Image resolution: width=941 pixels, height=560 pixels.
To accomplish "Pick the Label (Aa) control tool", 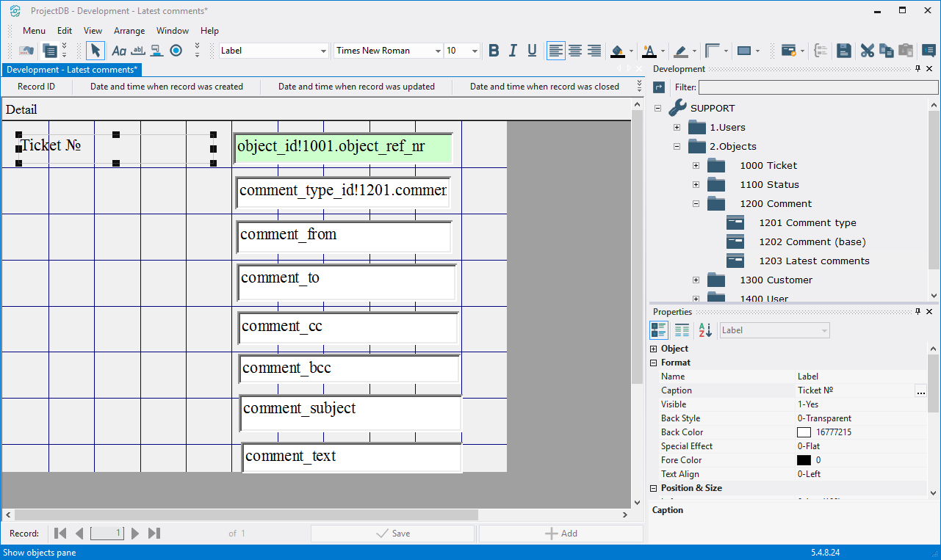I will click(x=118, y=51).
